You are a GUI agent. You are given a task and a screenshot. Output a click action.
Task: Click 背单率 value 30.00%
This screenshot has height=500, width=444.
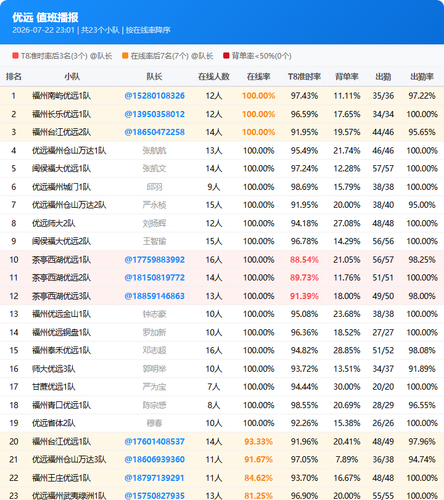[347, 387]
